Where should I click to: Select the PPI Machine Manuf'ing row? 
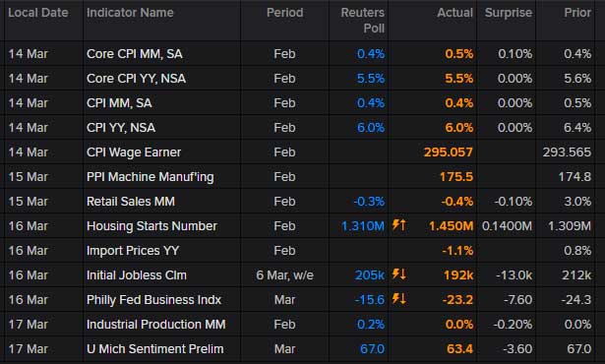299,177
